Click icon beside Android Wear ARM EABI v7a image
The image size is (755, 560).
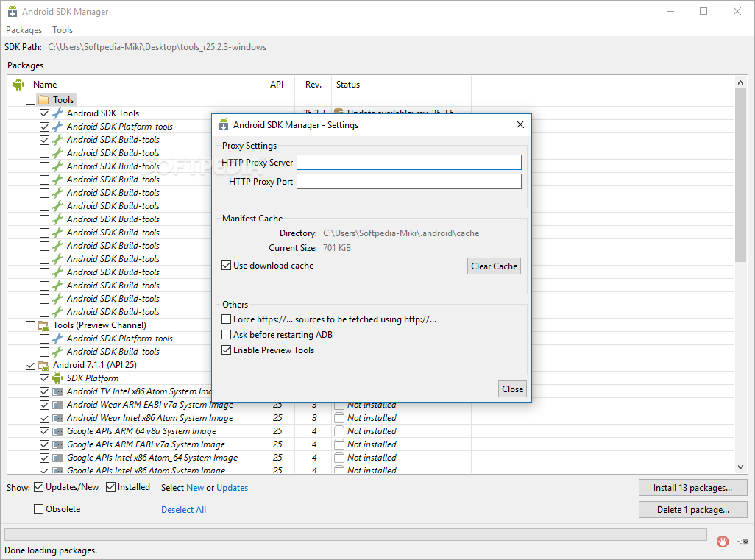click(x=57, y=405)
